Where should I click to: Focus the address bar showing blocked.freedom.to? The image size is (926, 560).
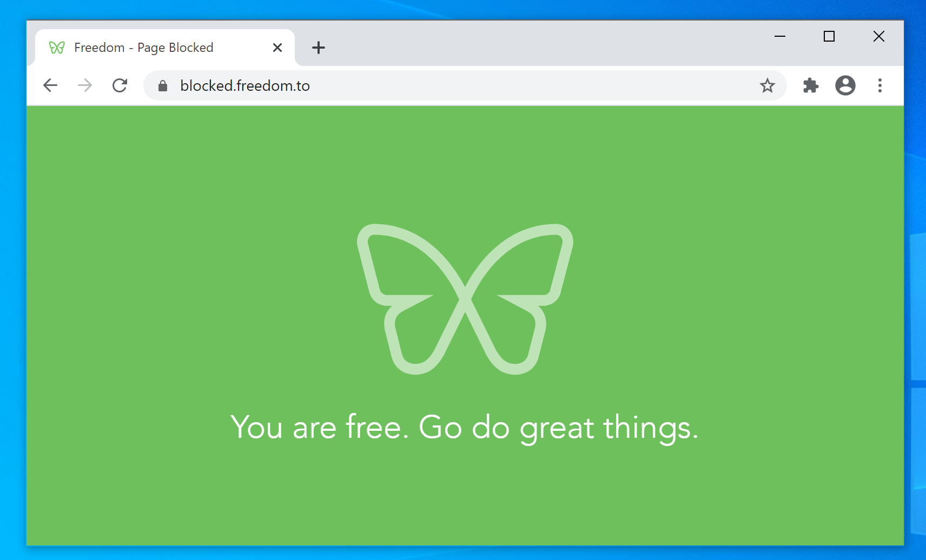pos(465,85)
